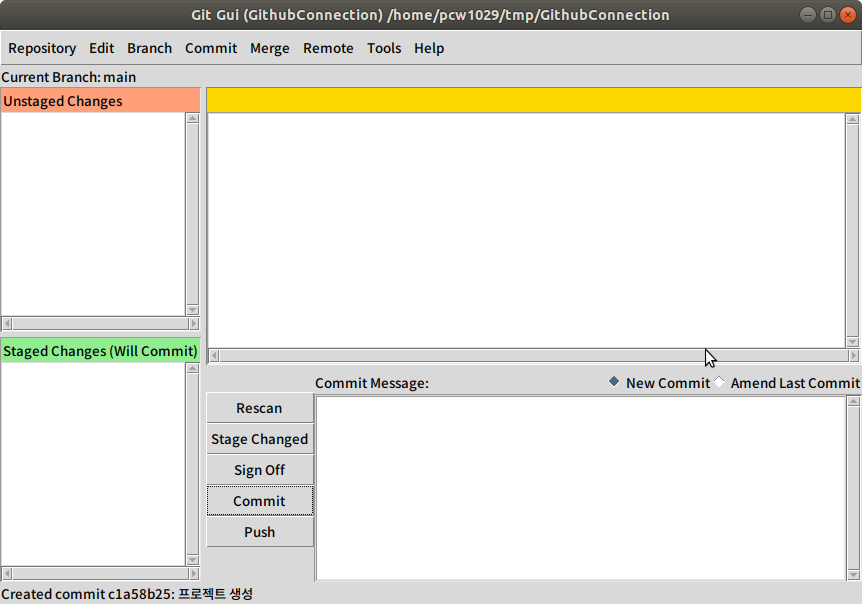Open the Help menu
862x604 pixels.
pyautogui.click(x=429, y=48)
